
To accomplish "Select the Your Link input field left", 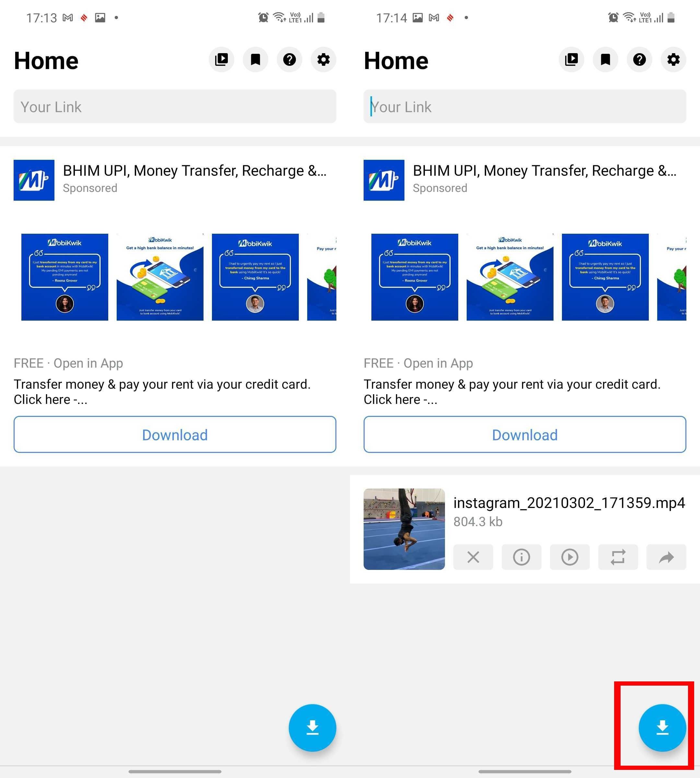I will (x=176, y=107).
